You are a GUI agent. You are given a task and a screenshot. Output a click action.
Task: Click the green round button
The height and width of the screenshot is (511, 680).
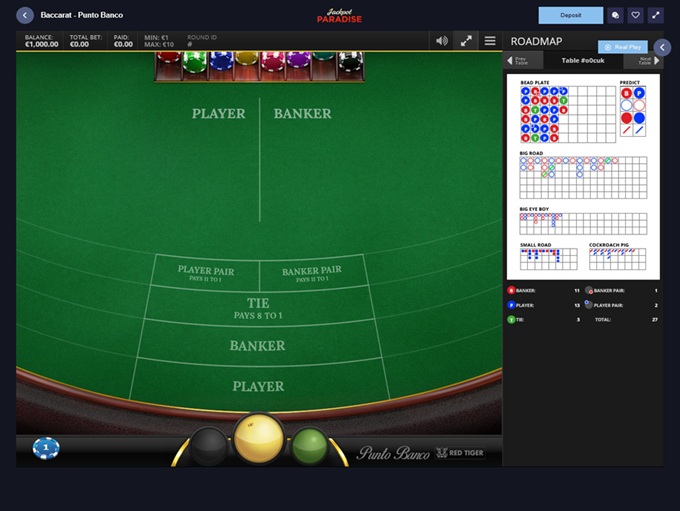(309, 445)
